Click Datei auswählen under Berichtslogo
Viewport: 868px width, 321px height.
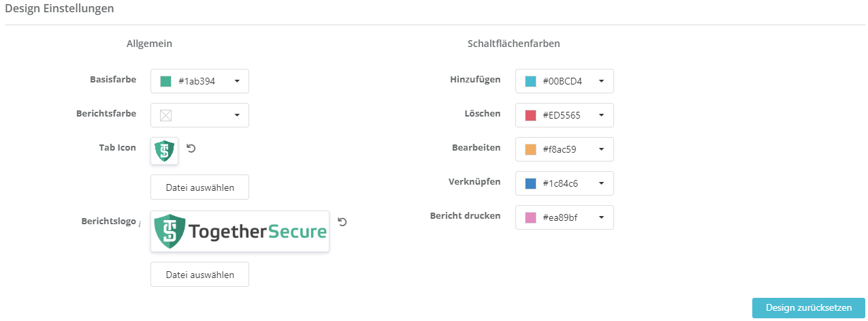[199, 275]
